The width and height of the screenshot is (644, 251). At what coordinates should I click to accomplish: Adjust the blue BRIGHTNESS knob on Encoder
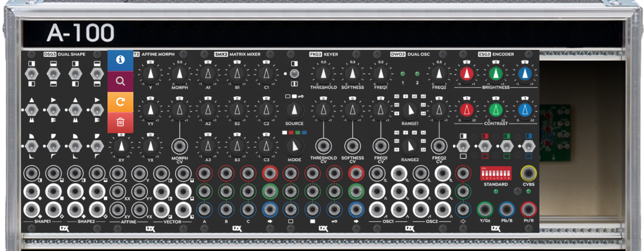tap(525, 73)
